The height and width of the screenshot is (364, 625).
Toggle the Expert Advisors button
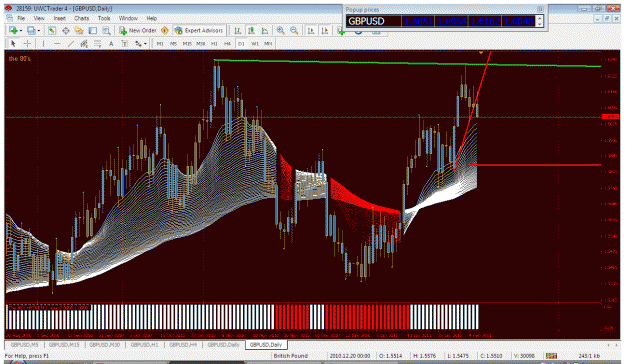tap(199, 30)
